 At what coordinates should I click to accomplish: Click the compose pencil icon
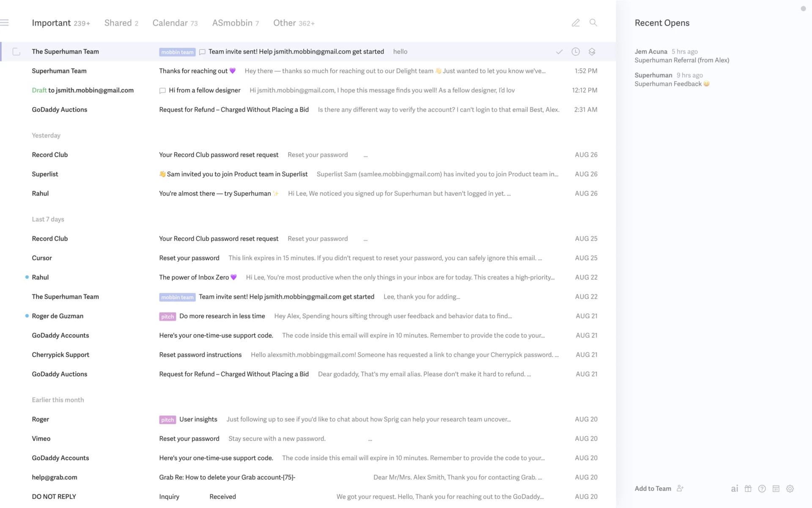[575, 23]
